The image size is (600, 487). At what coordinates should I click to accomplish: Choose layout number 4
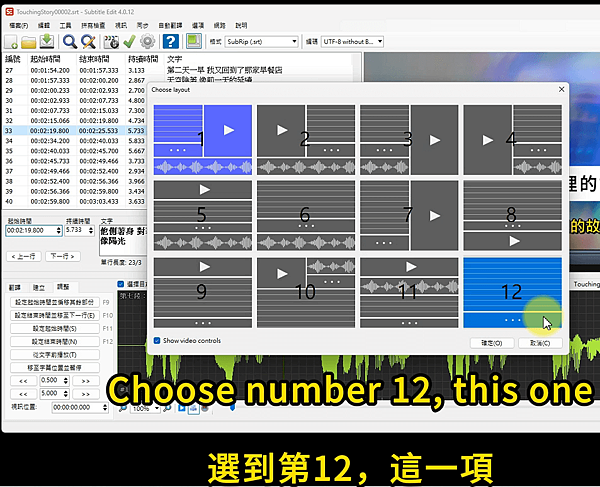pos(512,140)
